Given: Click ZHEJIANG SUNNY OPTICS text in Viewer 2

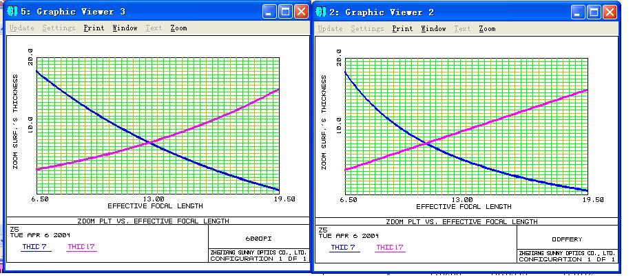Looking at the screenshot, I should 567,253.
